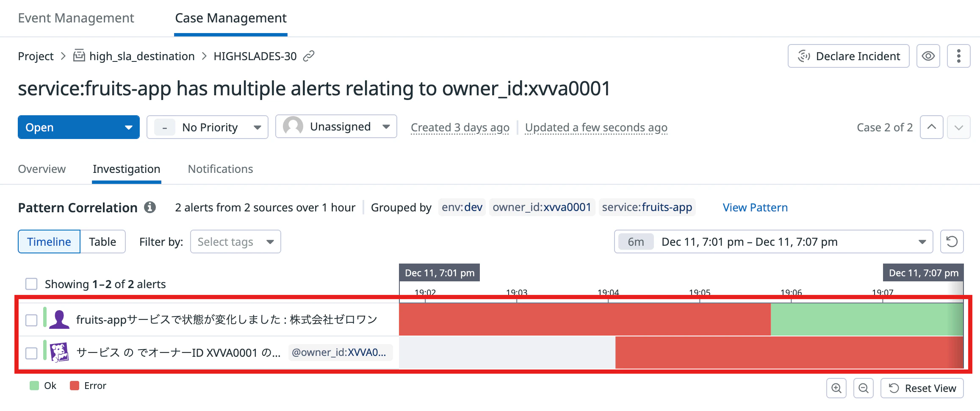This screenshot has height=411, width=980.
Task: Zoom in on the timeline
Action: point(836,388)
